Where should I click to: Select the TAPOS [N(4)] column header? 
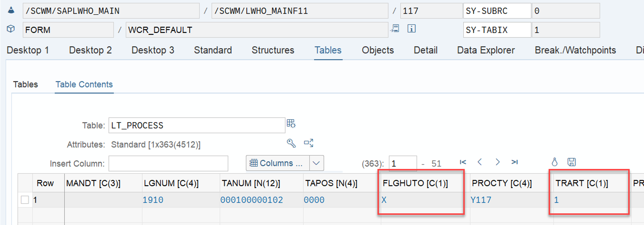pos(342,183)
